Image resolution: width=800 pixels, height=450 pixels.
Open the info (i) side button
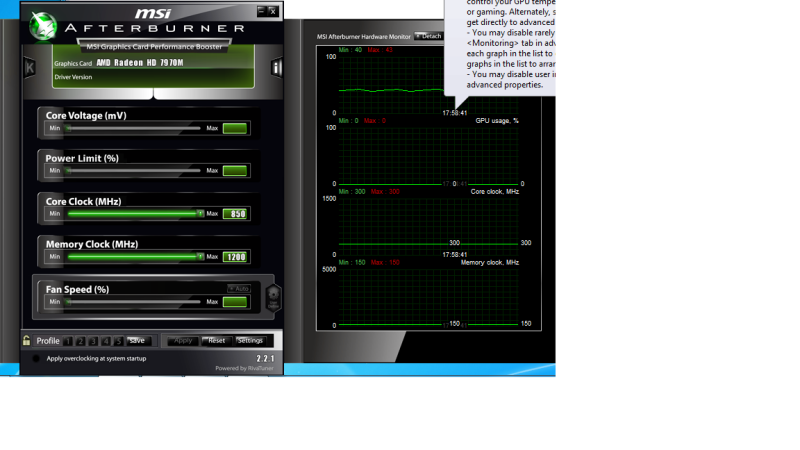pos(276,67)
